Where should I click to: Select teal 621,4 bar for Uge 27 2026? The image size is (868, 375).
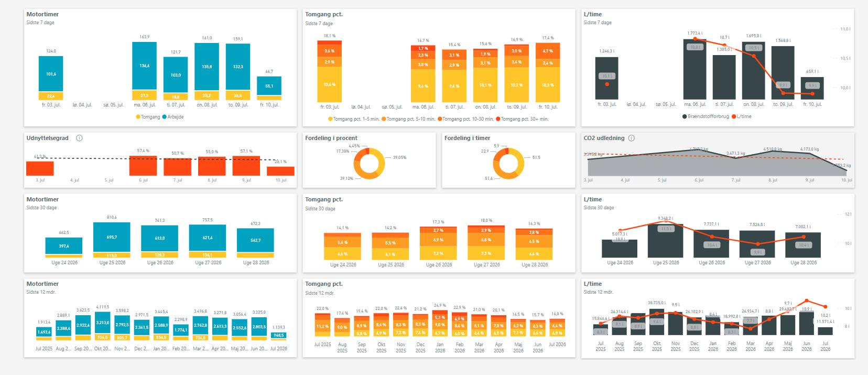point(208,238)
